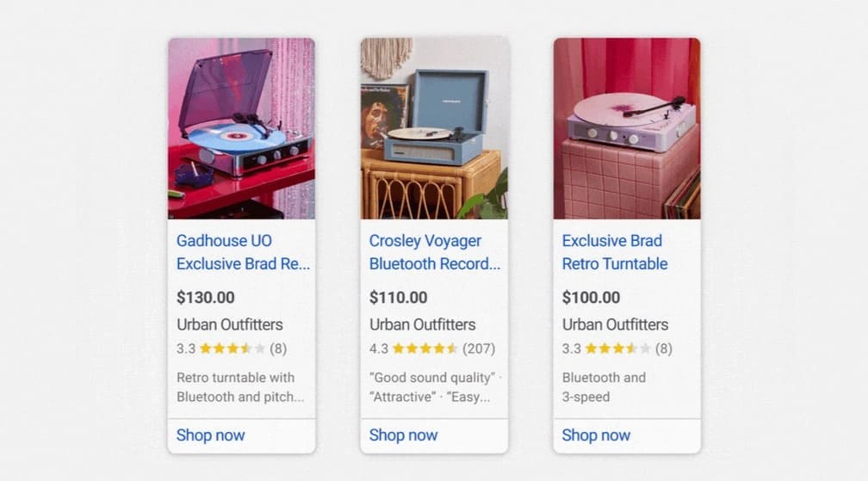This screenshot has width=868, height=481.
Task: Click Shop now on the Crosley Voyager card
Action: tap(403, 435)
